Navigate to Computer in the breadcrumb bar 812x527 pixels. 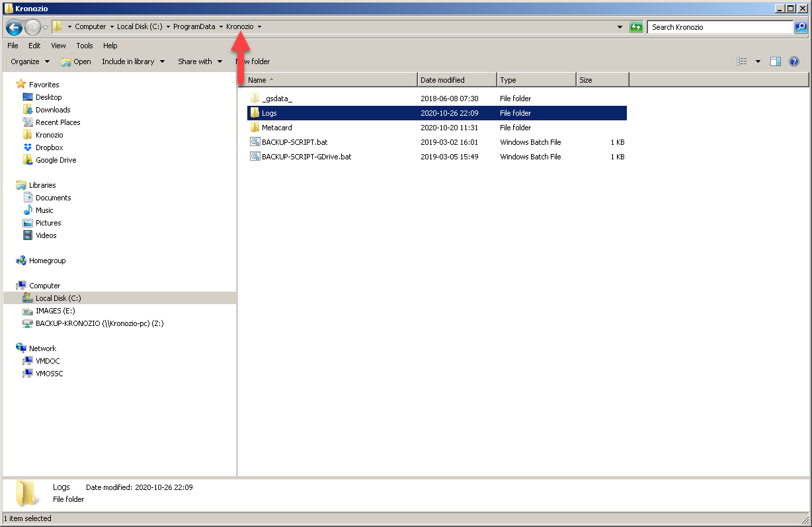click(91, 27)
